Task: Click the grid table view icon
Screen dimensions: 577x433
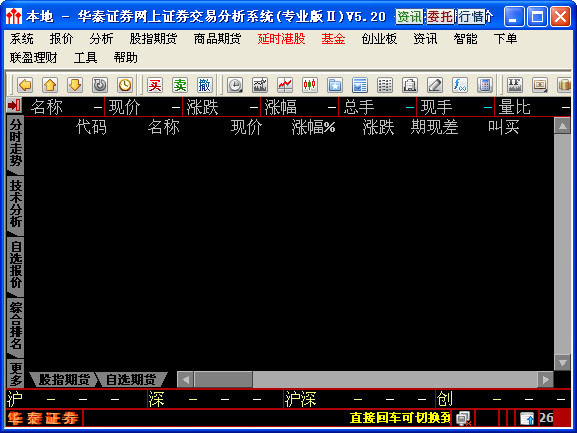Action: click(x=385, y=85)
